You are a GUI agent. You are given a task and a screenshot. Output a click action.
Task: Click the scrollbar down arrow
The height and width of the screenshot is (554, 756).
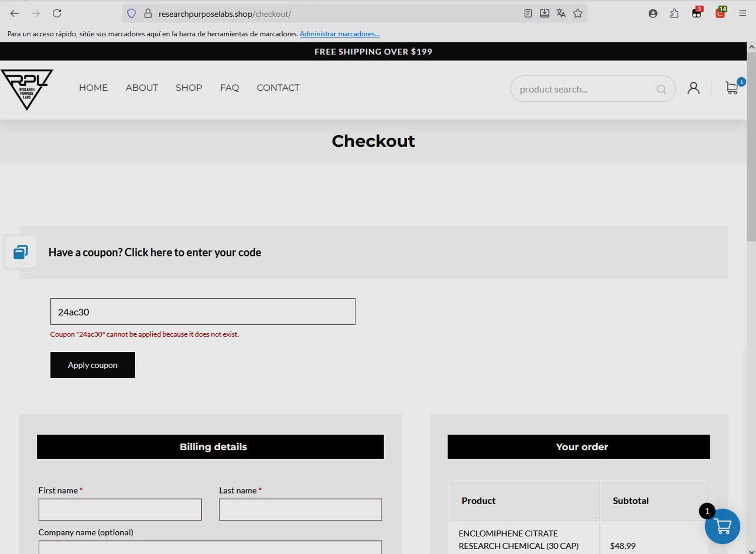[751, 550]
